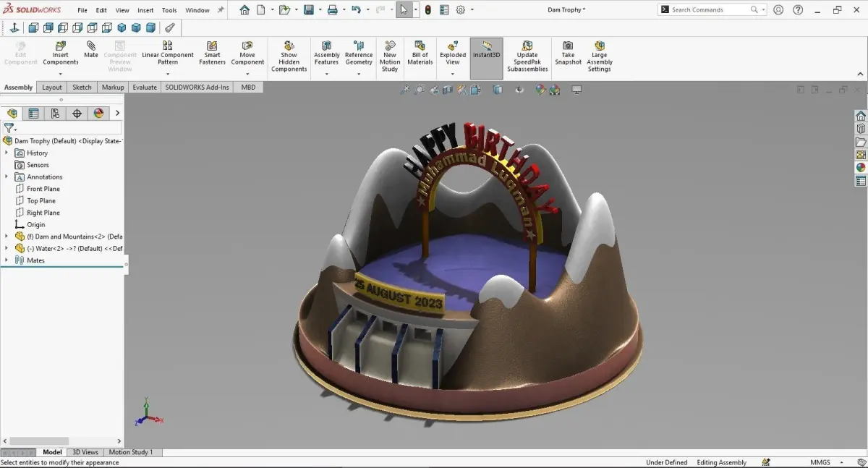868x468 pixels.
Task: Click the Take Snapshot icon
Action: tap(568, 46)
